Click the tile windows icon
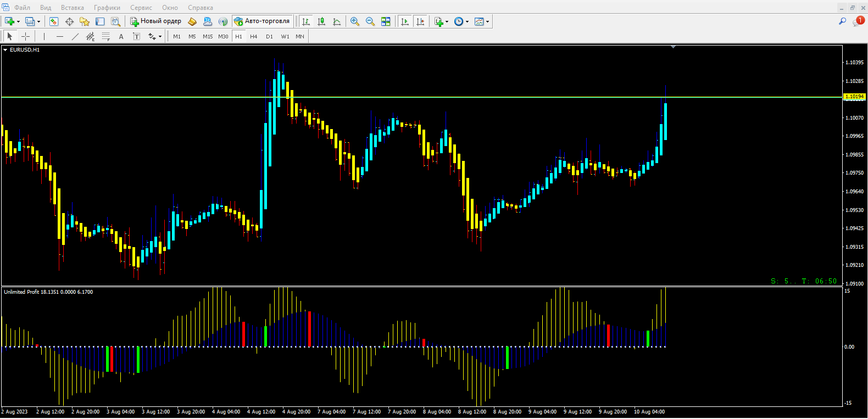Viewport: 868px width, 419px height. click(x=386, y=21)
